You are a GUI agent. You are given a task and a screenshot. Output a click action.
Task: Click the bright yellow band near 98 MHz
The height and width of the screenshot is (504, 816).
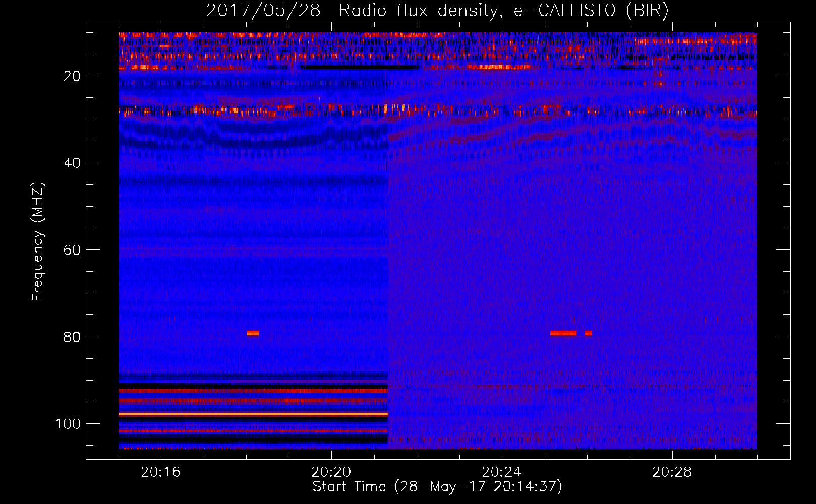pyautogui.click(x=253, y=414)
